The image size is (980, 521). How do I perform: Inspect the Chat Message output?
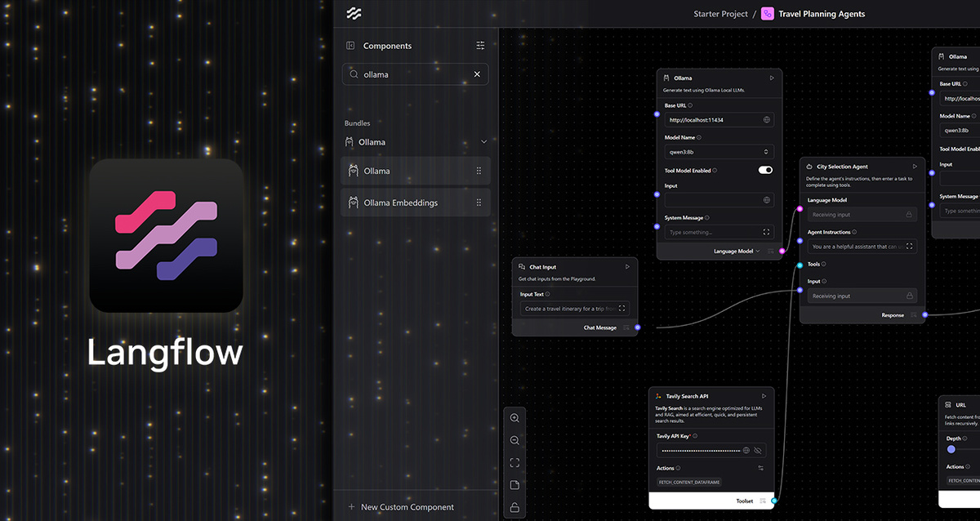(626, 327)
